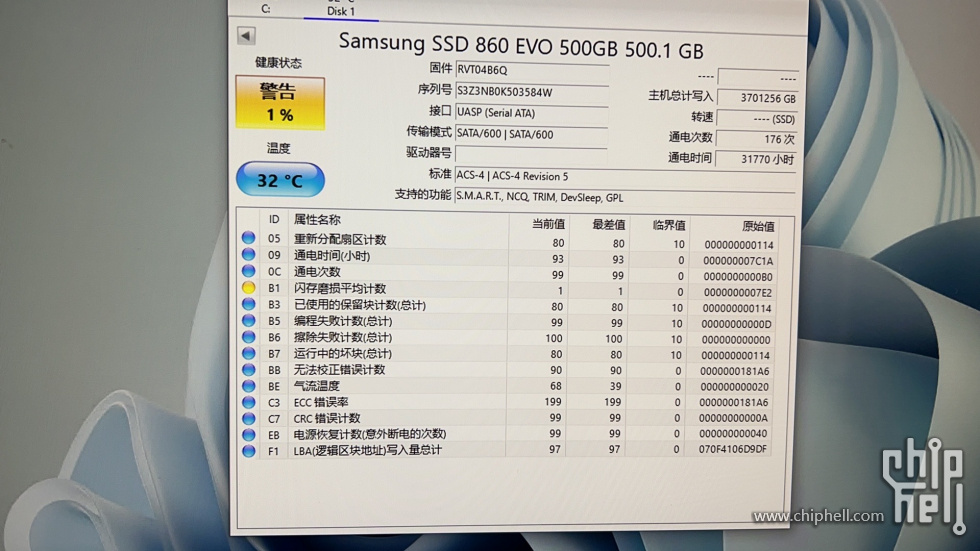
Task: Click the blue status icon for attribute B5
Action: 249,320
